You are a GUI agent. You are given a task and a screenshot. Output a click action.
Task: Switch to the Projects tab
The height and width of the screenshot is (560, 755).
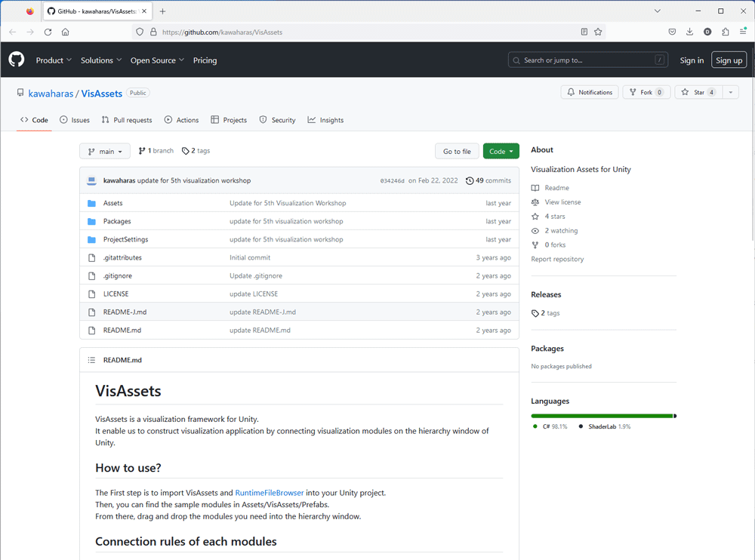pyautogui.click(x=229, y=120)
